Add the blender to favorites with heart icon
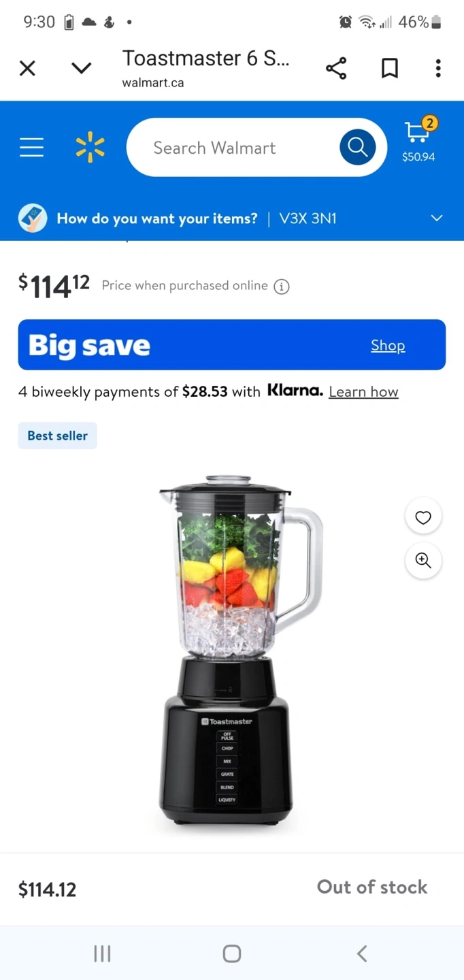 pyautogui.click(x=423, y=517)
